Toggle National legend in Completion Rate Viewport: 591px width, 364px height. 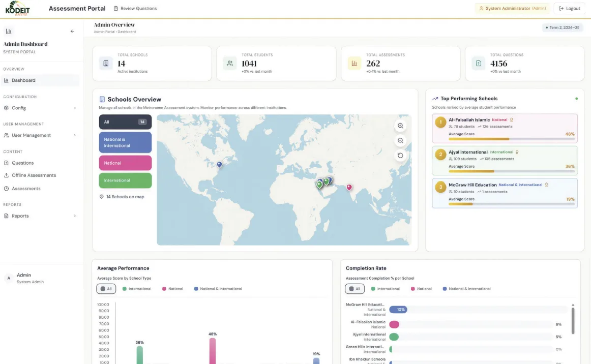(x=421, y=289)
